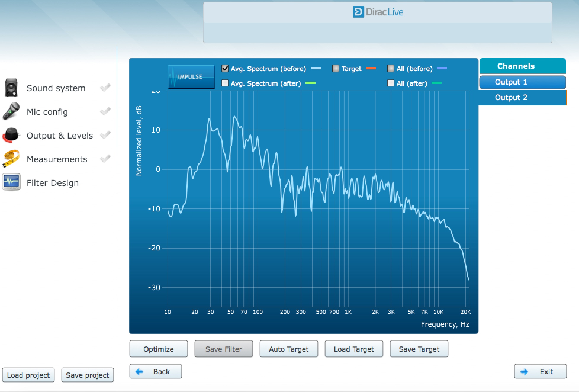Image resolution: width=579 pixels, height=392 pixels.
Task: Select the Output 1 channel
Action: tap(522, 82)
